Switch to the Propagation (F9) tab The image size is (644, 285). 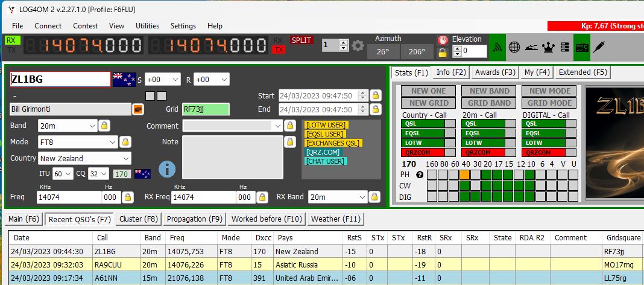coord(195,219)
